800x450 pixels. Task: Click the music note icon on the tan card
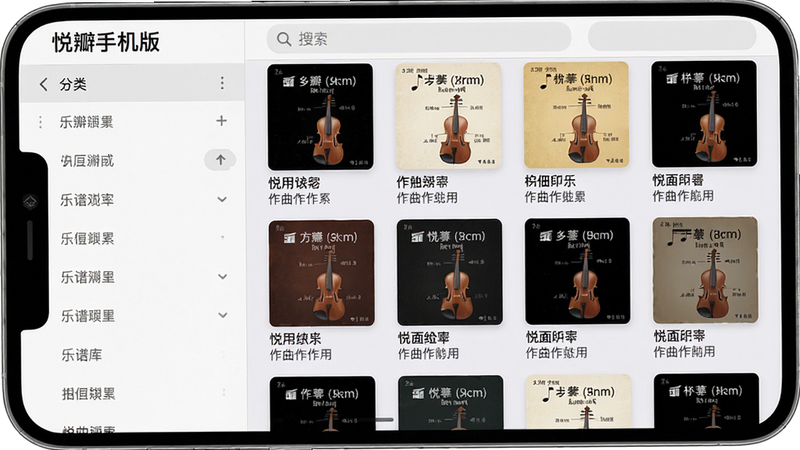(546, 81)
